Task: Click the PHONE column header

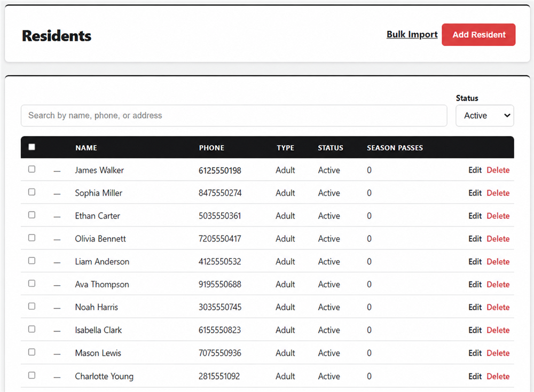Action: click(x=211, y=148)
